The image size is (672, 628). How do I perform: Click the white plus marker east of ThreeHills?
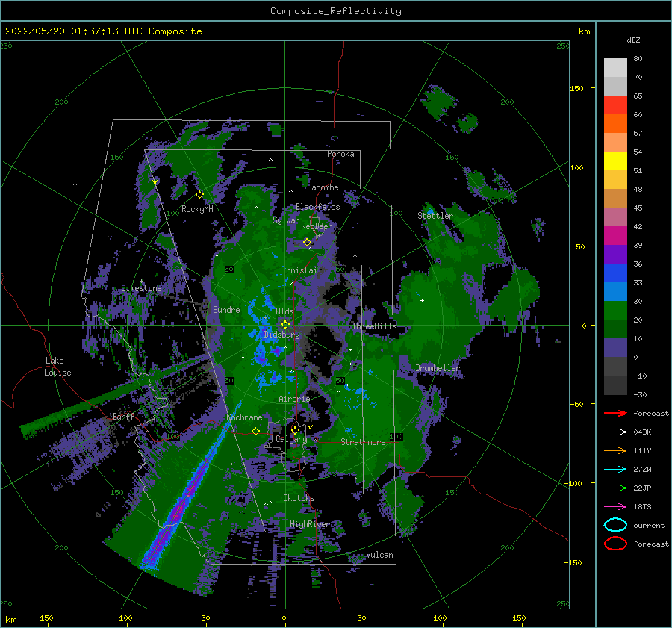coord(422,300)
